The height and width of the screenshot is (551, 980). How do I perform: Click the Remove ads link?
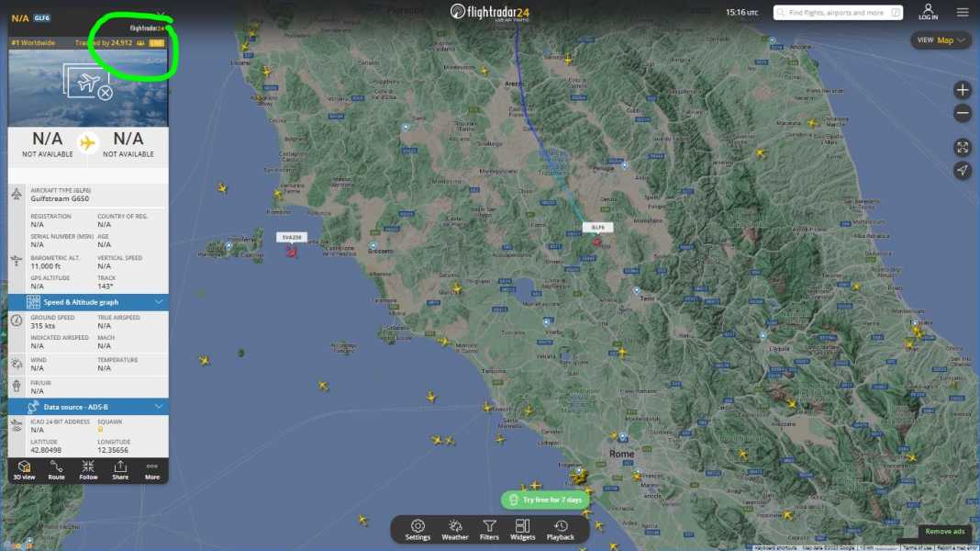[945, 532]
